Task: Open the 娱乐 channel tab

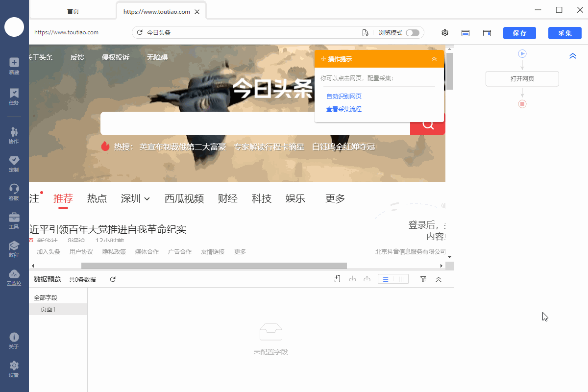Action: coord(295,198)
